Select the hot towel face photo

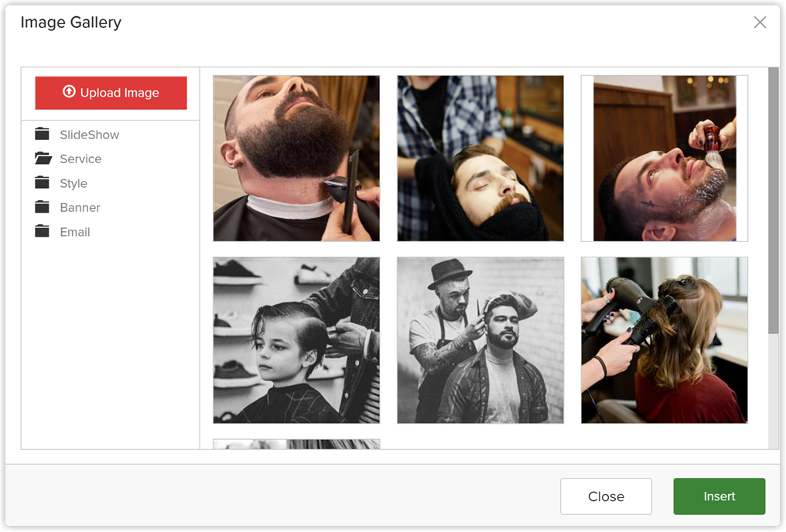(x=480, y=159)
